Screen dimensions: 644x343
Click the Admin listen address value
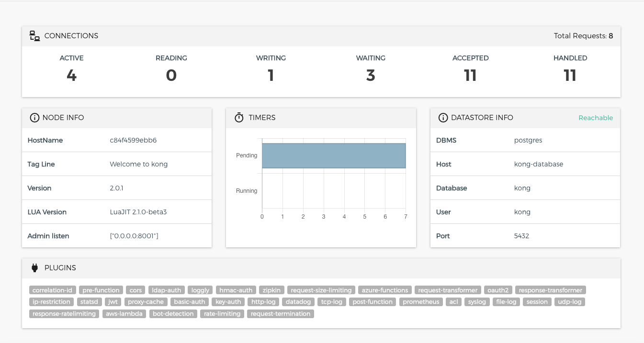[134, 236]
